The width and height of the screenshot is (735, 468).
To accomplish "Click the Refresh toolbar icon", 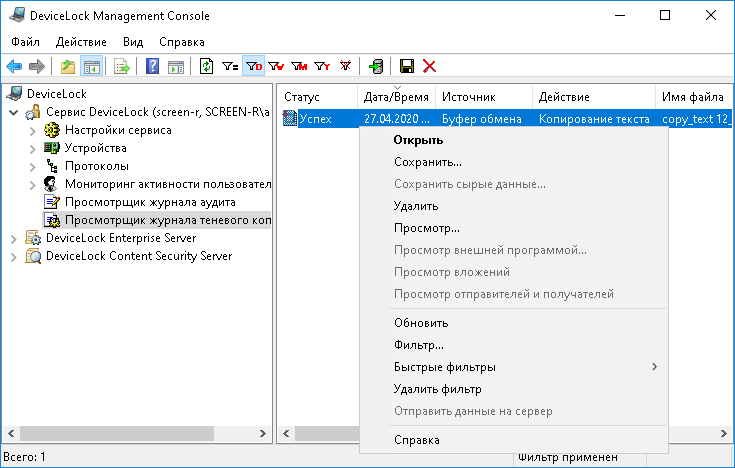I will coord(207,66).
